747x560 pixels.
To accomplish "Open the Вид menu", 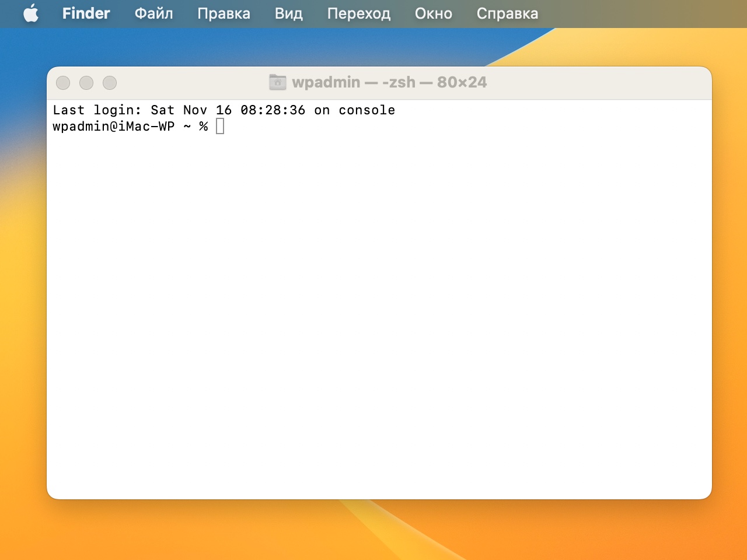I will tap(288, 13).
